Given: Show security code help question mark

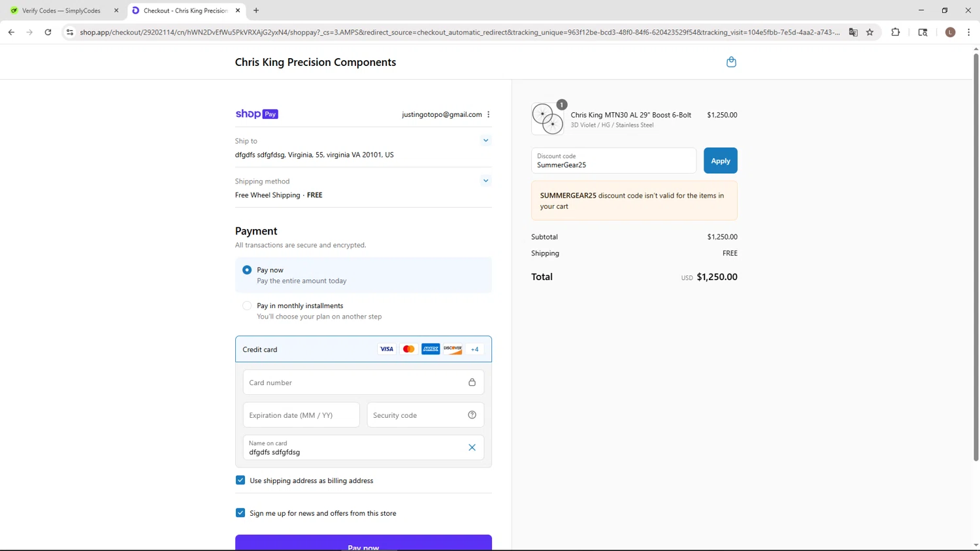Looking at the screenshot, I should coord(472,415).
